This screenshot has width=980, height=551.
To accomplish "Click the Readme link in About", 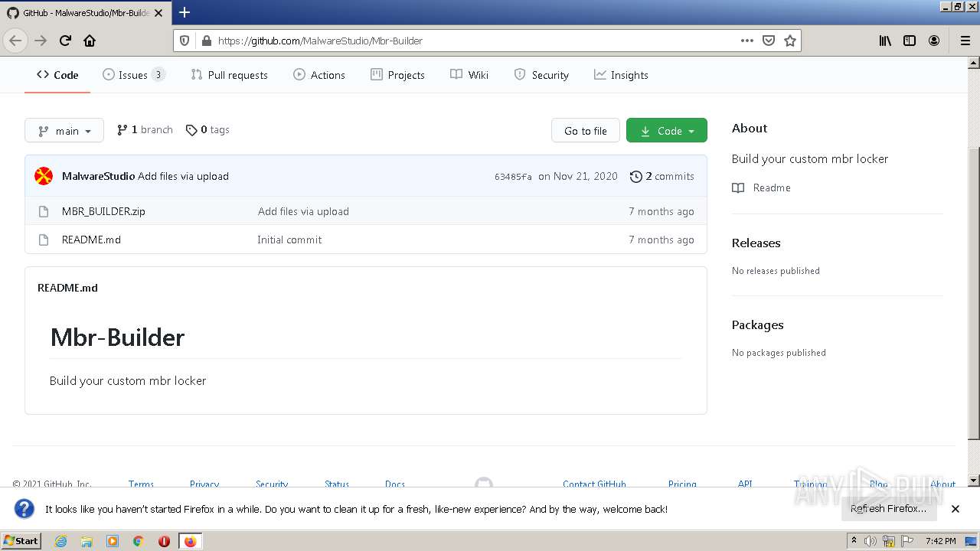I will point(762,187).
